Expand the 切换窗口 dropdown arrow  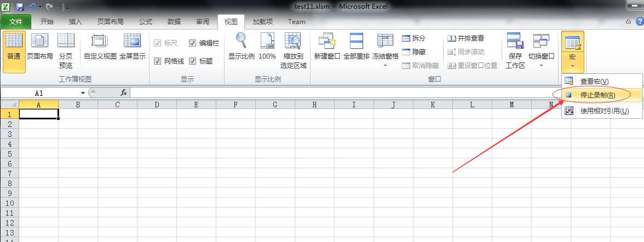click(x=541, y=65)
